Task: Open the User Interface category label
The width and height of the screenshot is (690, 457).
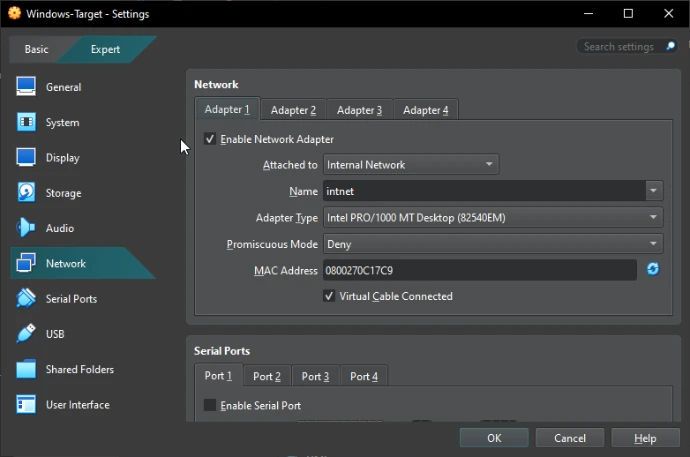Action: point(77,404)
